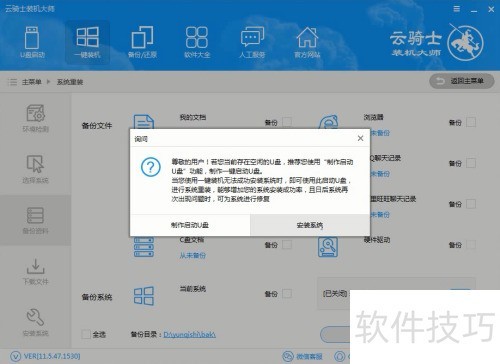Check 备份 box for C盘文档

coord(287,245)
